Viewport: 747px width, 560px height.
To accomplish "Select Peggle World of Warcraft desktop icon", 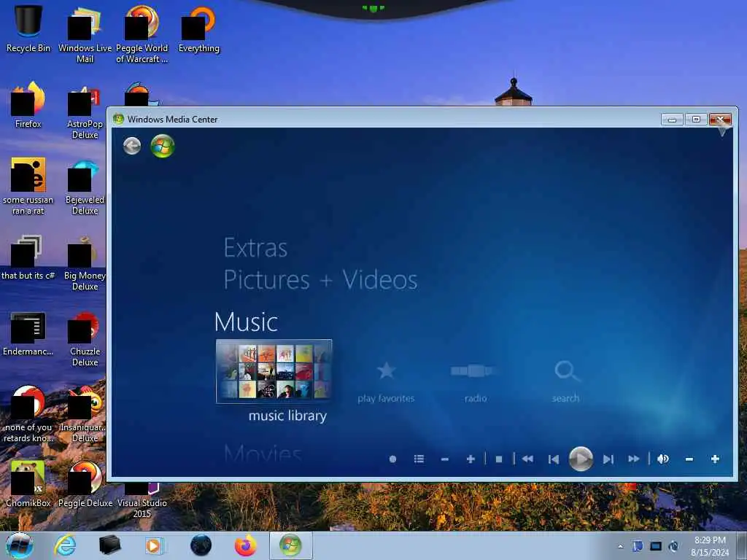I will coord(142,35).
